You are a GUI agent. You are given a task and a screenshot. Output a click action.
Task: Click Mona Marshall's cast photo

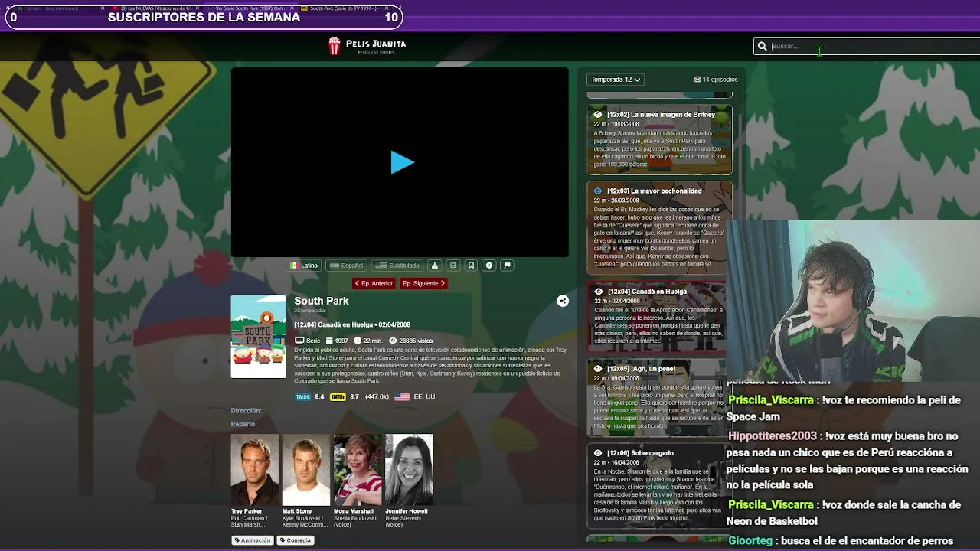point(358,470)
